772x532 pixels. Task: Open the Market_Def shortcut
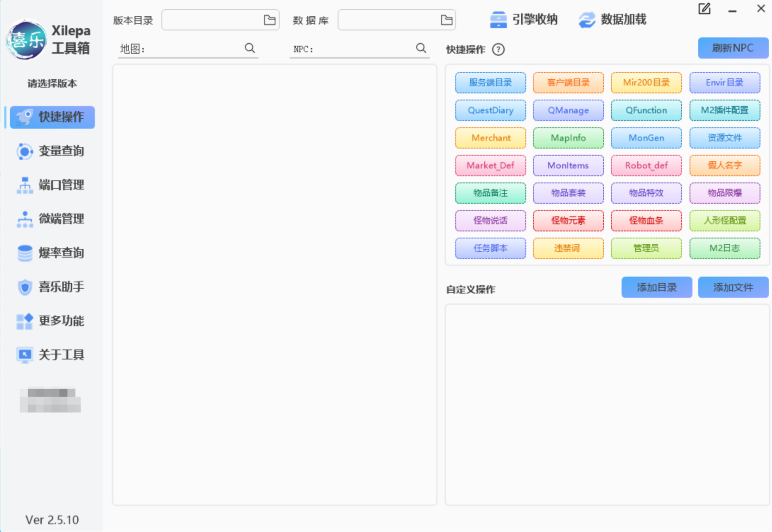490,165
